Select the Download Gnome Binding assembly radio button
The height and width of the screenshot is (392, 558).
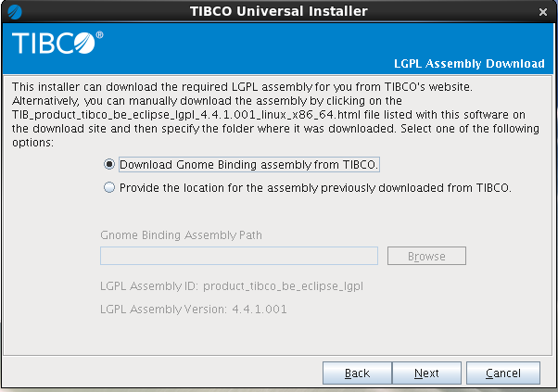[x=109, y=164]
